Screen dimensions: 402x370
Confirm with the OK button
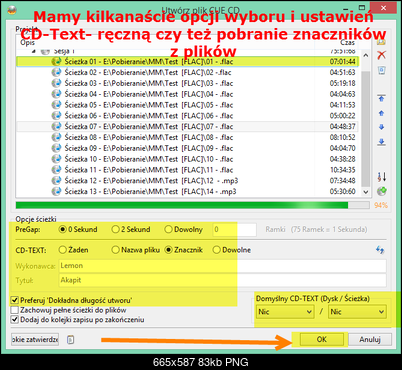321,339
